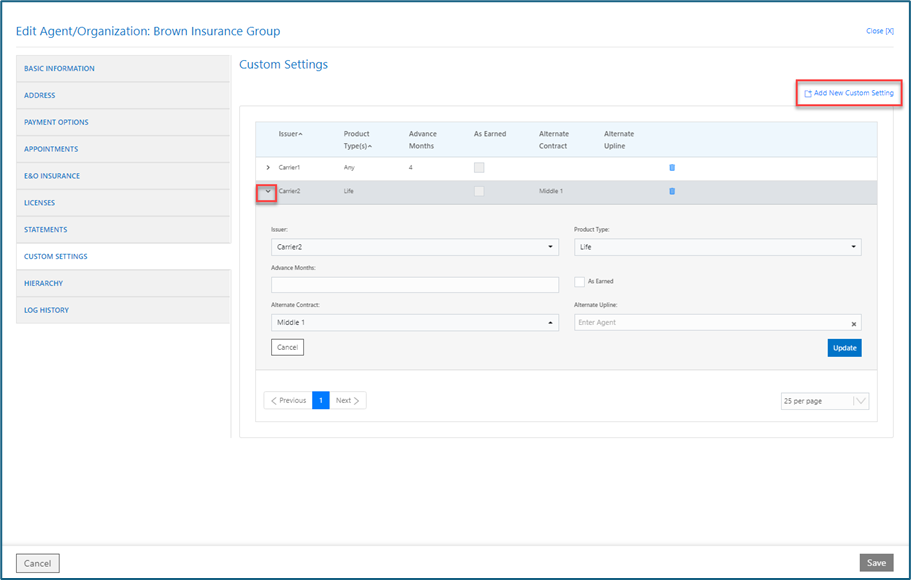Image resolution: width=911 pixels, height=580 pixels.
Task: Go to the Previous page
Action: point(288,400)
